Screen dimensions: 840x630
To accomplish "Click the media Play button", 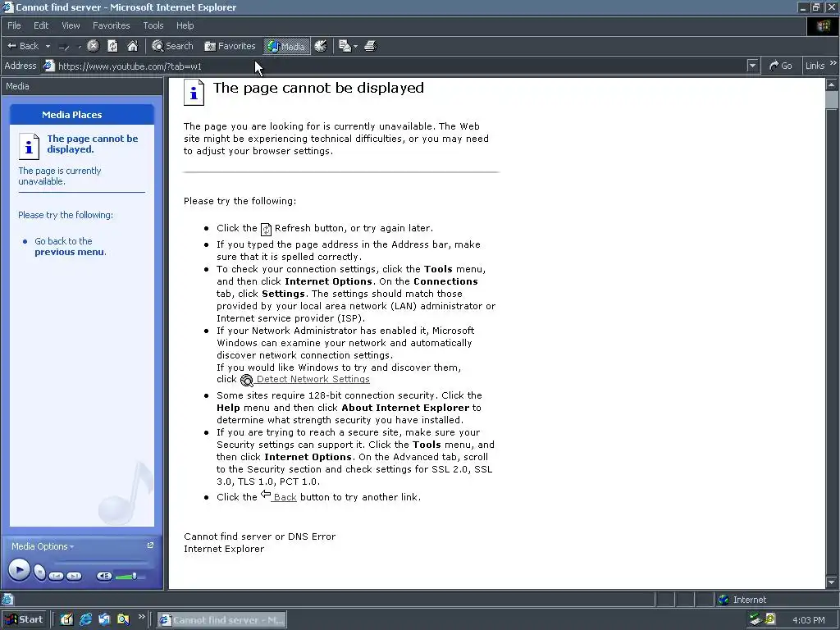I will click(x=19, y=569).
